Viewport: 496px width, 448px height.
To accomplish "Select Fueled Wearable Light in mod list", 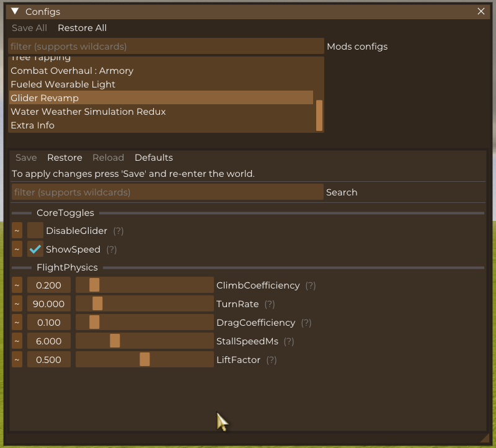I will point(63,84).
